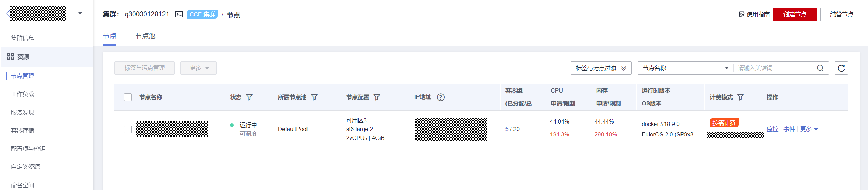Switch to the 节点池 tab
Image resolution: width=868 pixels, height=190 pixels.
pyautogui.click(x=145, y=36)
